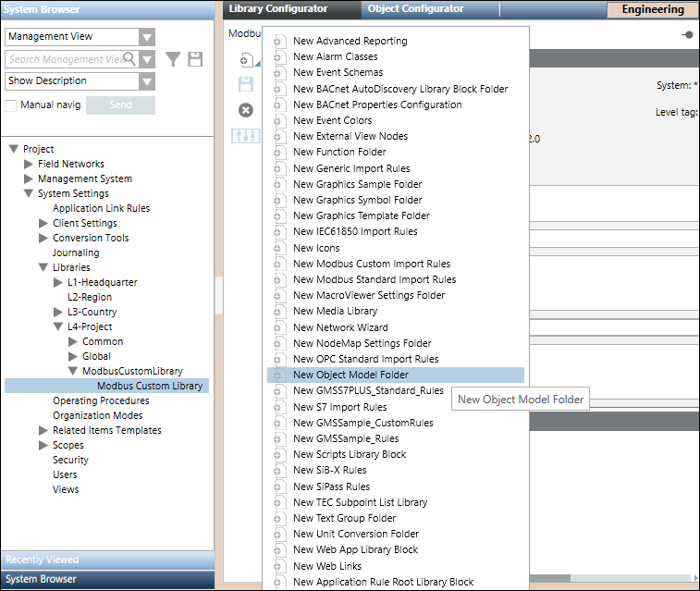Collapse the System Settings tree node
Image resolution: width=700 pixels, height=591 pixels.
(x=28, y=193)
